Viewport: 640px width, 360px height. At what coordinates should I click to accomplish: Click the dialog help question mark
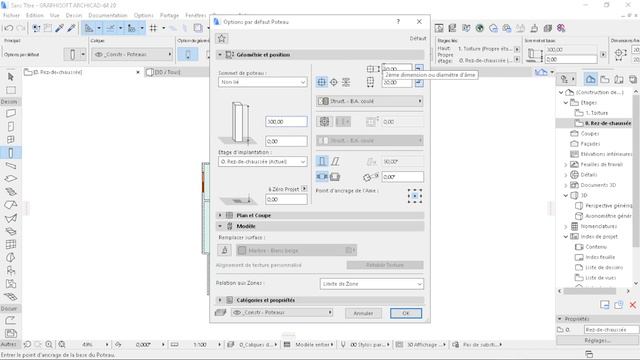(398, 22)
